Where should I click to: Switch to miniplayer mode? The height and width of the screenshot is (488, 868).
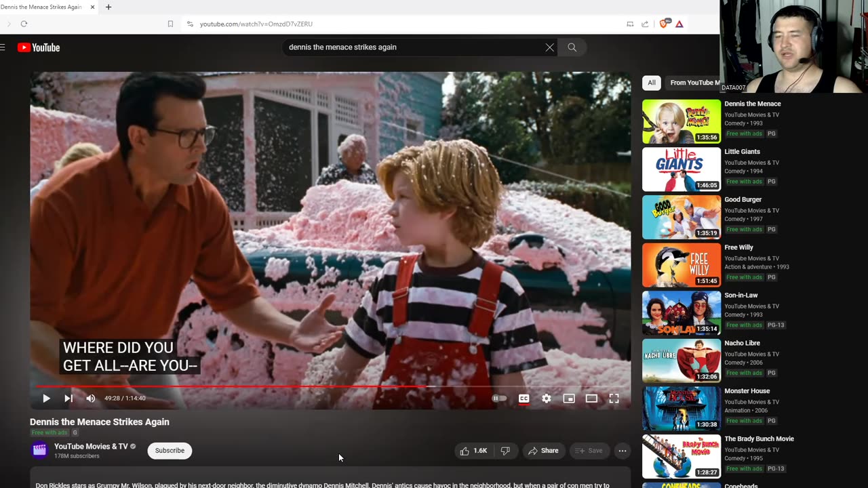click(569, 399)
